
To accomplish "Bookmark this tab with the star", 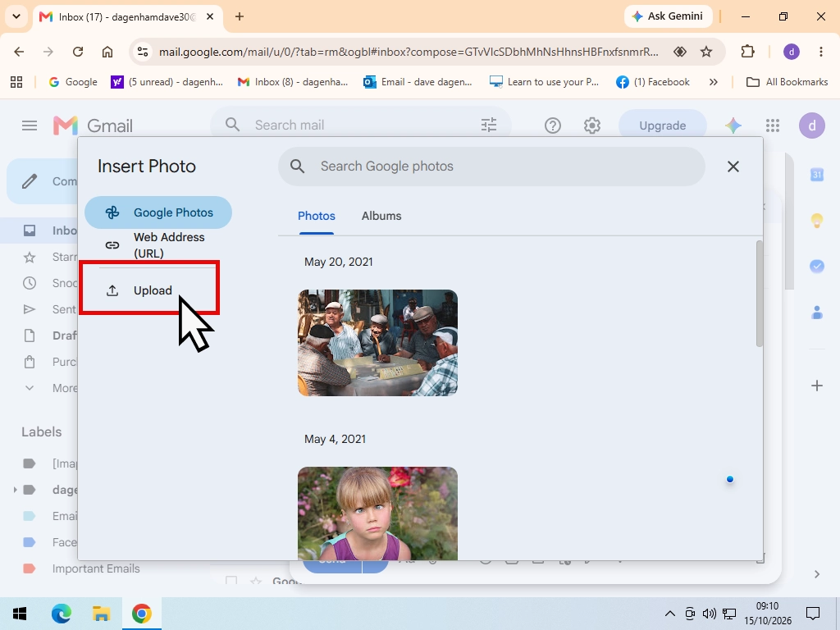I will [706, 52].
